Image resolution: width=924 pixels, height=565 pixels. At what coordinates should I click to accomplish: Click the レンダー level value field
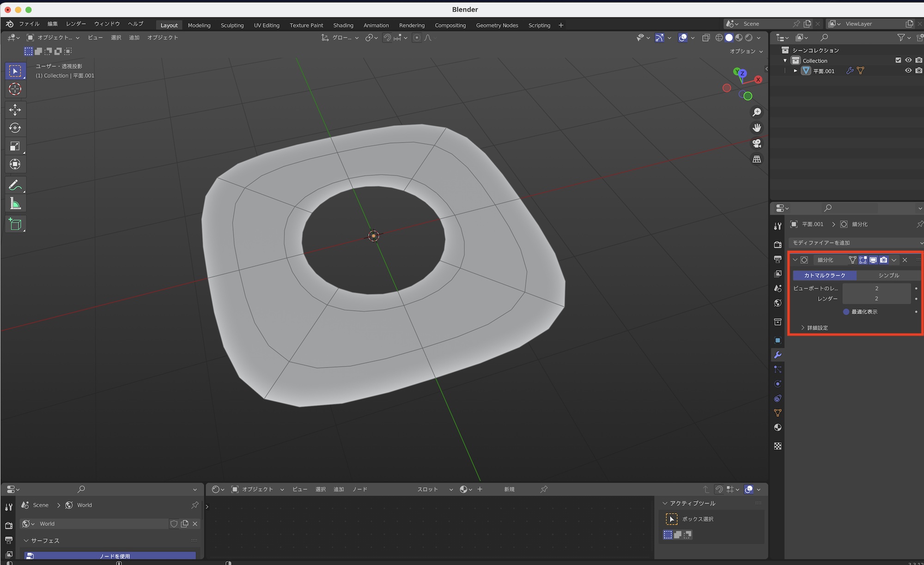[876, 299]
